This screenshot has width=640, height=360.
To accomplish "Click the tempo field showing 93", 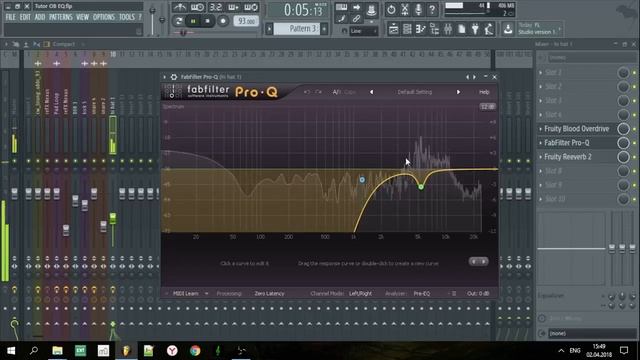I will 246,21.
